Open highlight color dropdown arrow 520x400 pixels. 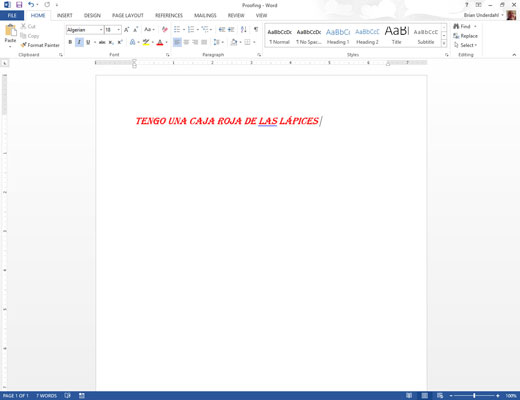tap(152, 42)
